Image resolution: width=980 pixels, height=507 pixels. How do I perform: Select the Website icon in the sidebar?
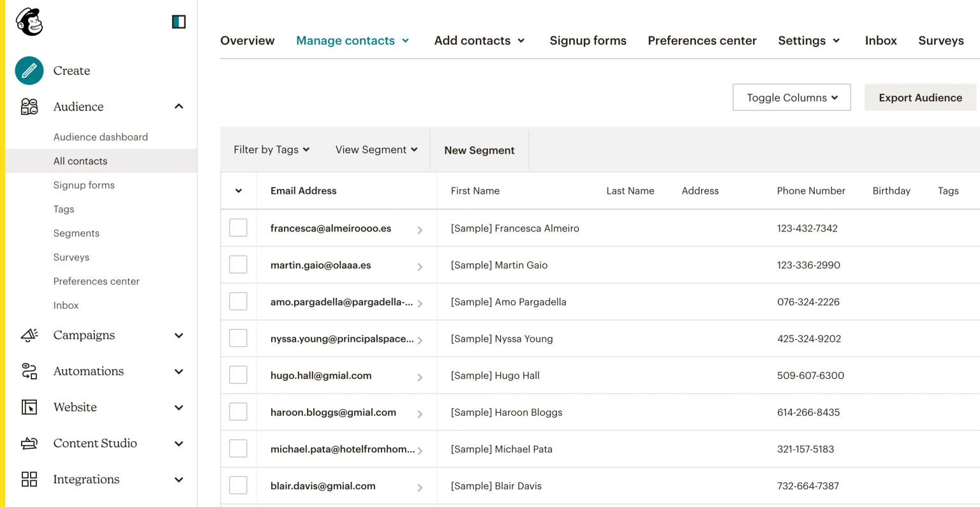point(29,407)
